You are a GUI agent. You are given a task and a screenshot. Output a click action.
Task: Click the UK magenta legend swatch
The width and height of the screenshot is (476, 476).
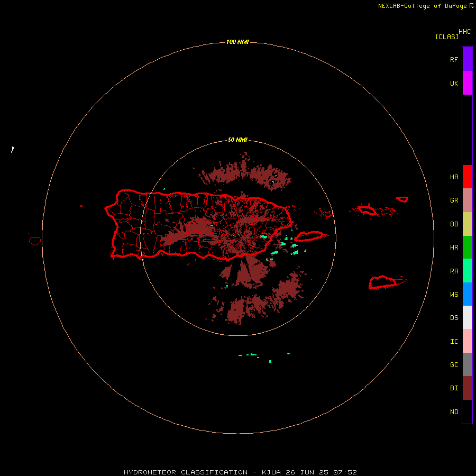tap(467, 83)
